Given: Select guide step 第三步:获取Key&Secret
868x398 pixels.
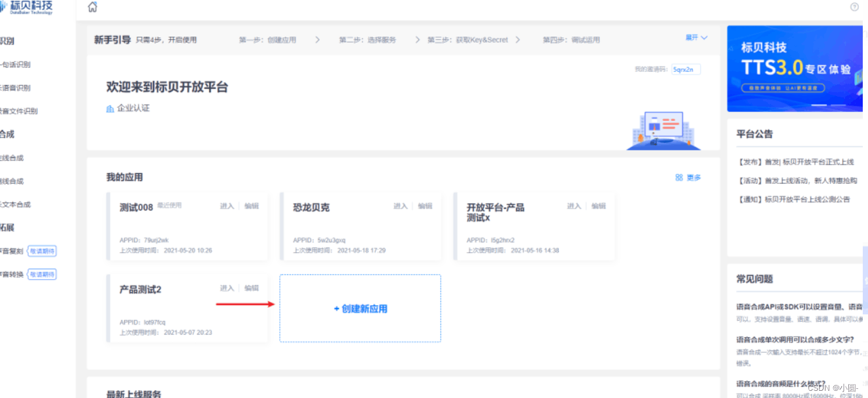Looking at the screenshot, I should pyautogui.click(x=467, y=40).
